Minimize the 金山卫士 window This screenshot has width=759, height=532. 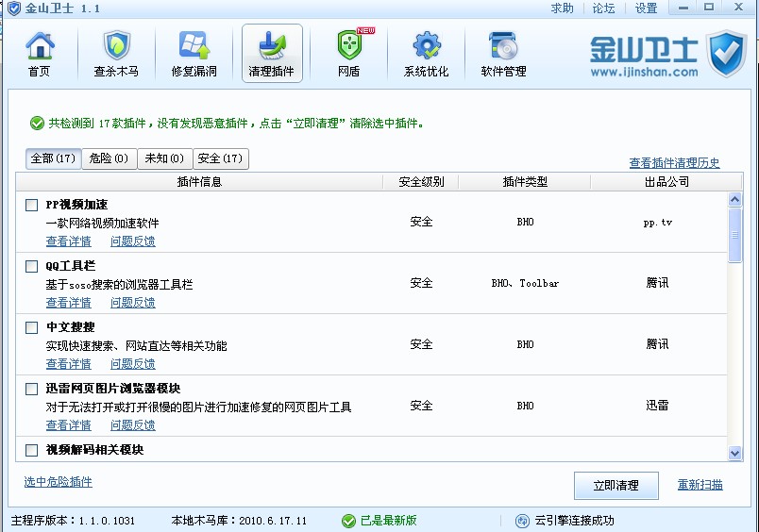pos(683,8)
